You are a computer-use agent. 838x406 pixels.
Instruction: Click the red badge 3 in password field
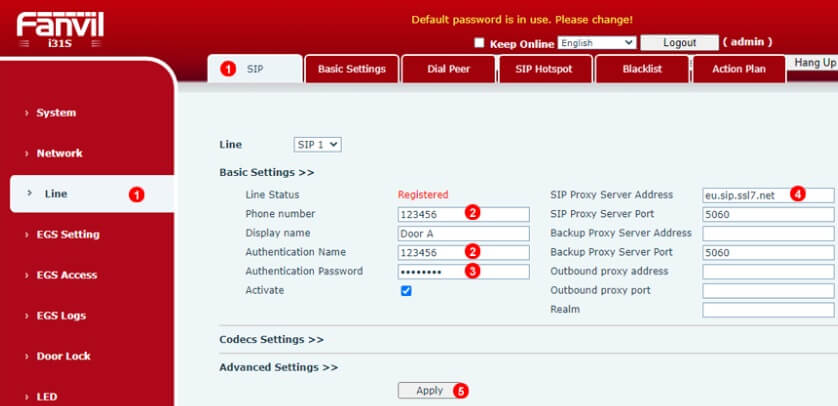pos(473,271)
